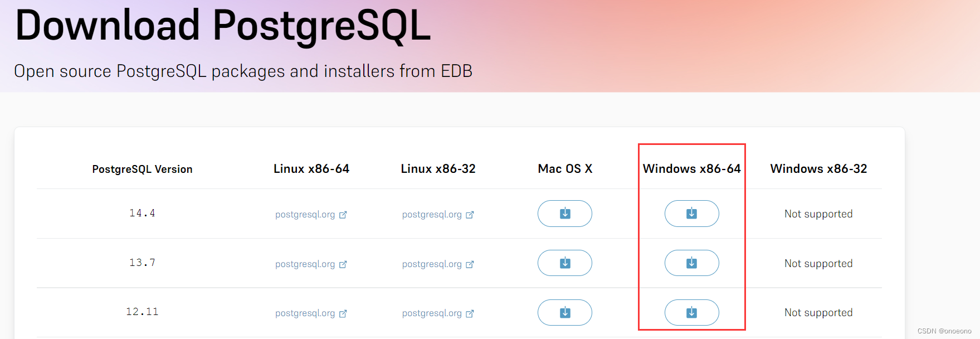Download PostgreSQL 12.11 for Windows x86-64
The height and width of the screenshot is (339, 980).
691,313
